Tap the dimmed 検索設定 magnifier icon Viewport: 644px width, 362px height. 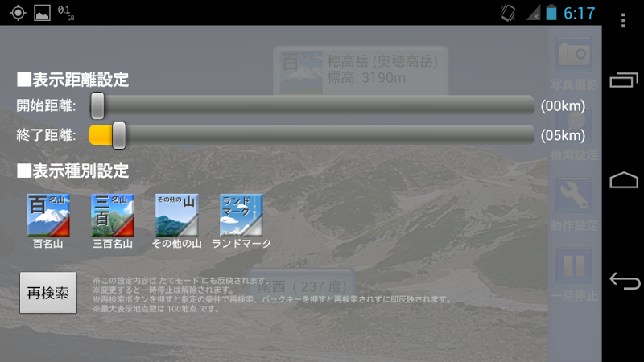(x=574, y=125)
